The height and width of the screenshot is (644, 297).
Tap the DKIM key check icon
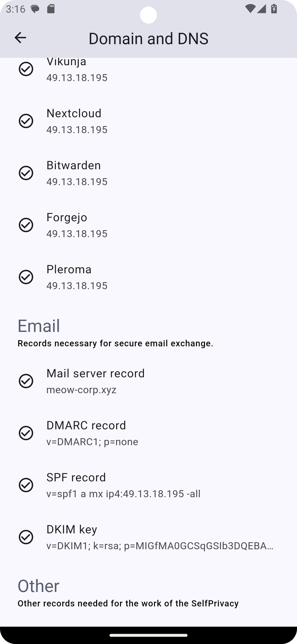(x=26, y=537)
